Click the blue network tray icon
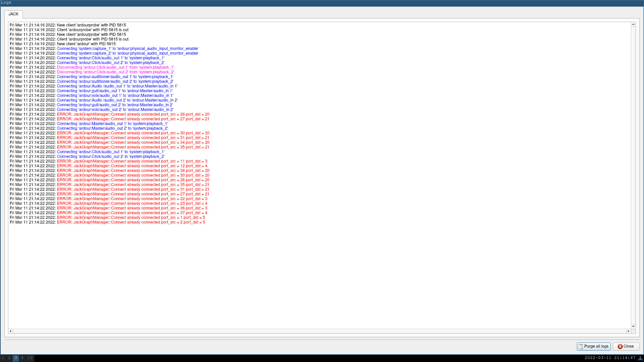Screen dimensions: 644x362 pos(640,358)
